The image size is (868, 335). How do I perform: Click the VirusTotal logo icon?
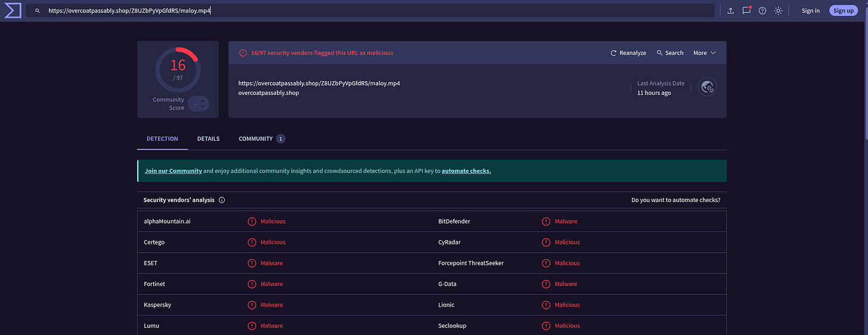coord(13,10)
